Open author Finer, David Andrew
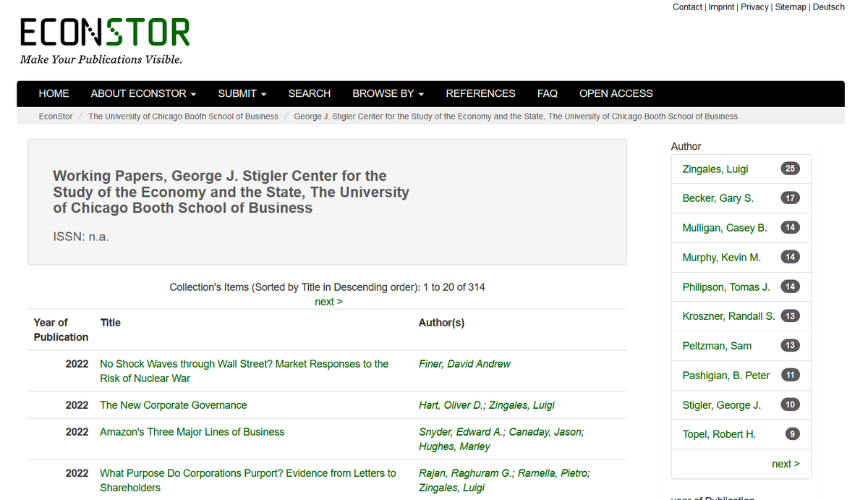Image resolution: width=868 pixels, height=500 pixels. coord(464,364)
